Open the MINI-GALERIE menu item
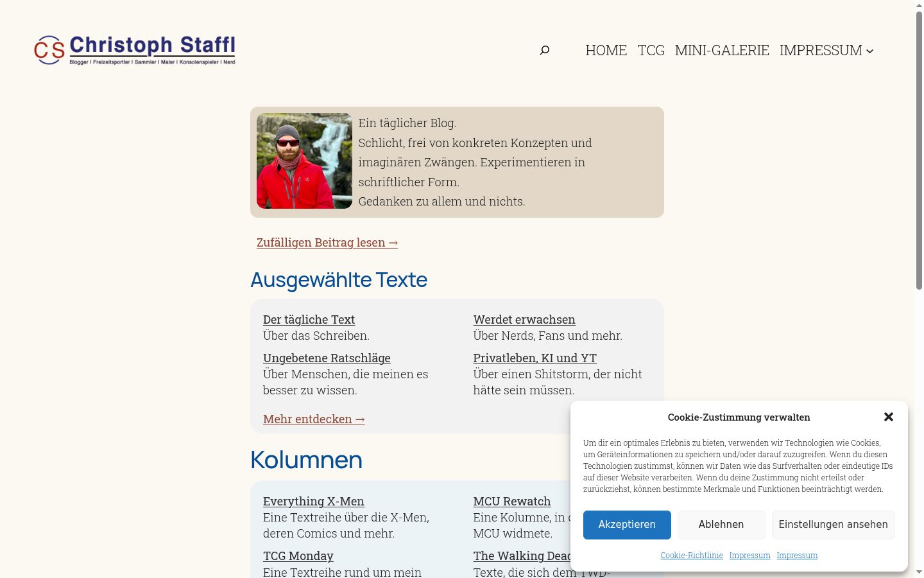 point(722,50)
